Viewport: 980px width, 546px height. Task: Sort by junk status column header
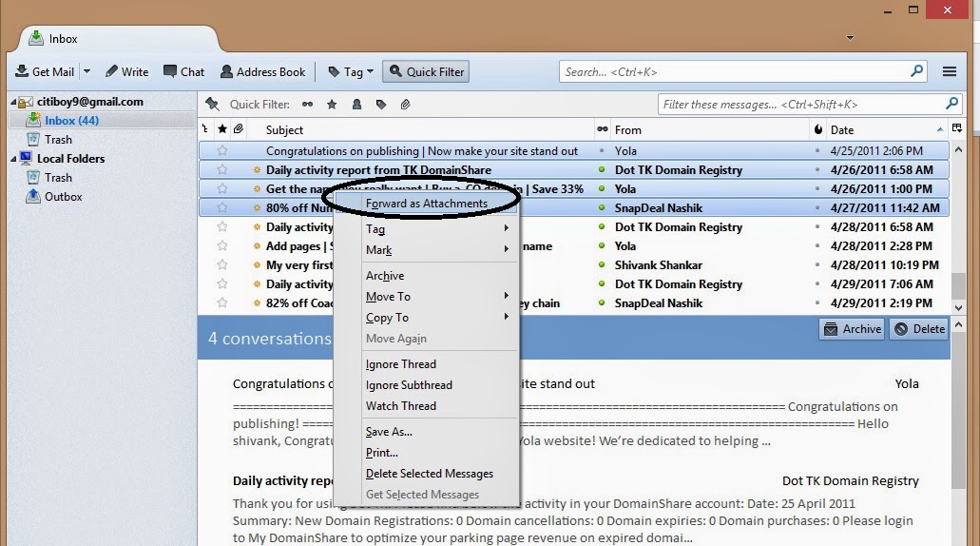[818, 128]
